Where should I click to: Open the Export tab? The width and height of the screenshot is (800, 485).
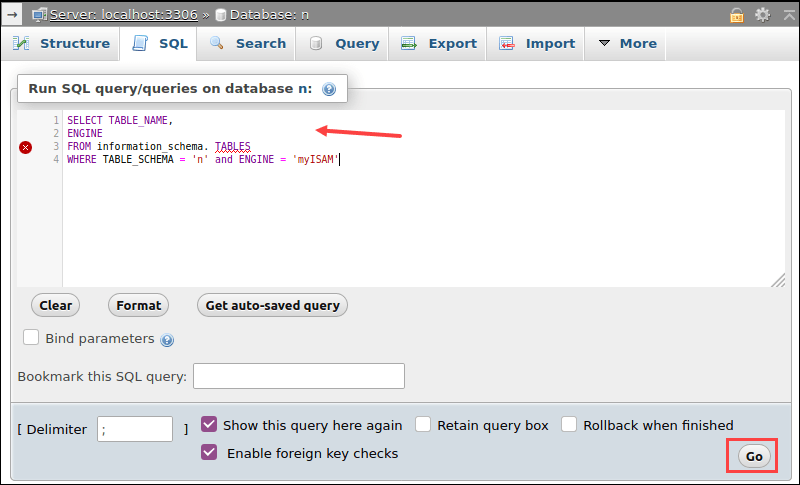pos(438,43)
